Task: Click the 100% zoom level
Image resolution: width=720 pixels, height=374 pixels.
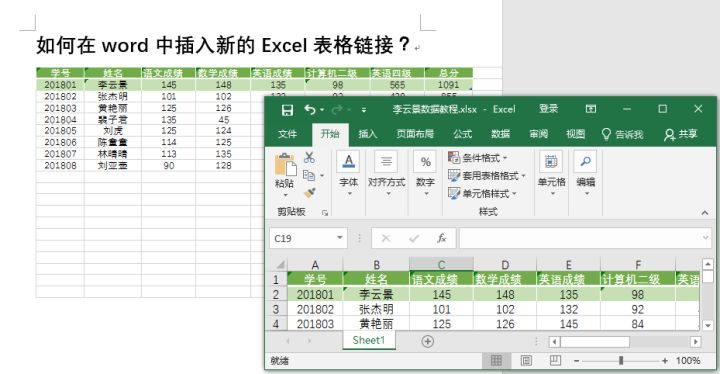Action: pyautogui.click(x=688, y=361)
